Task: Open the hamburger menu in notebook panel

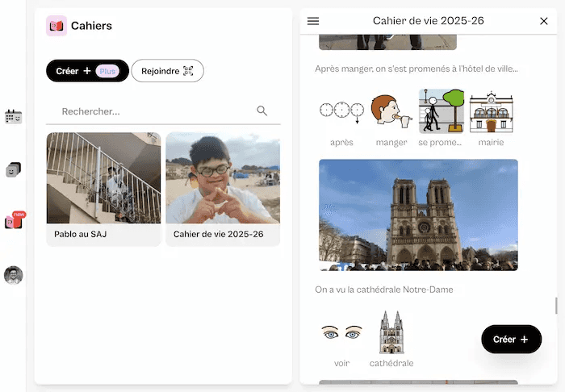Action: point(313,21)
